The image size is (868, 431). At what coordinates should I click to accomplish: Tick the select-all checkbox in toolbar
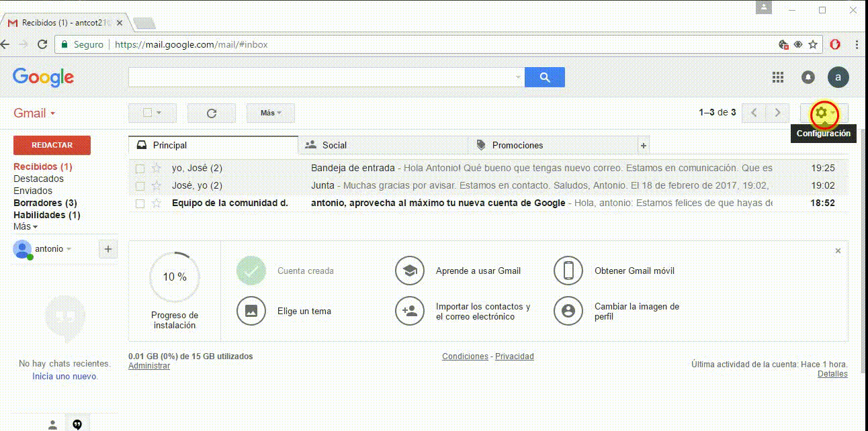[148, 113]
